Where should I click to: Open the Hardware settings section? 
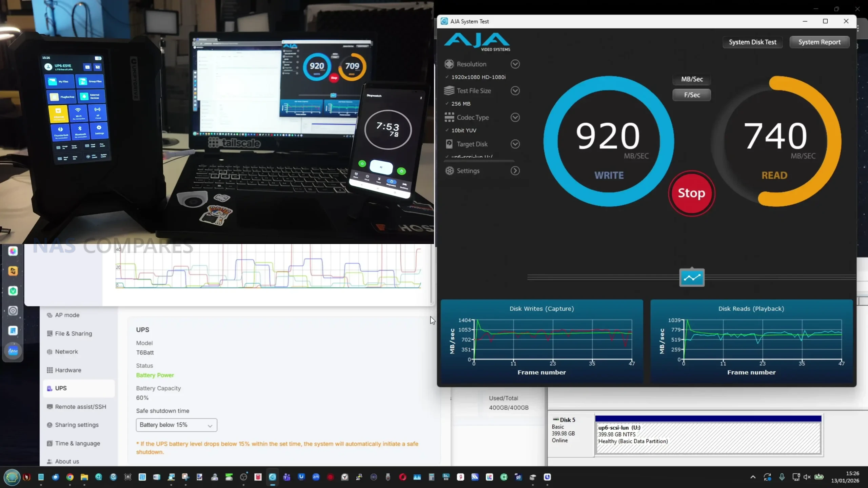[68, 370]
